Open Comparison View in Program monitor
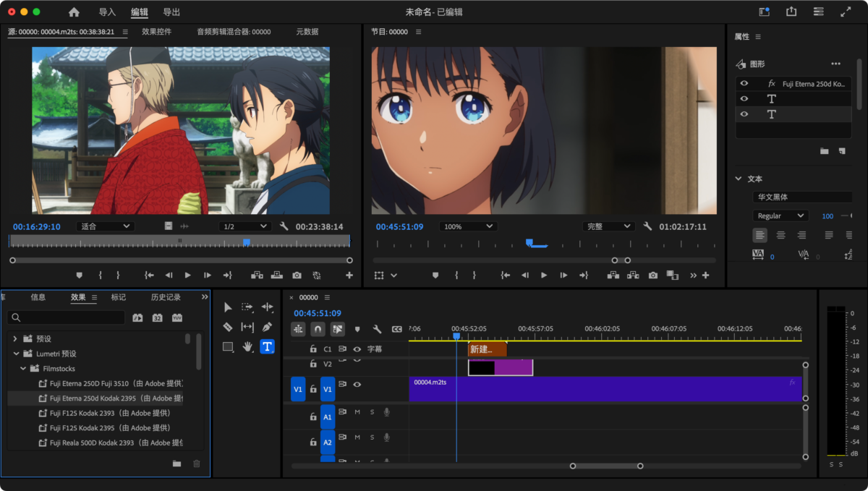The width and height of the screenshot is (868, 491). (673, 276)
